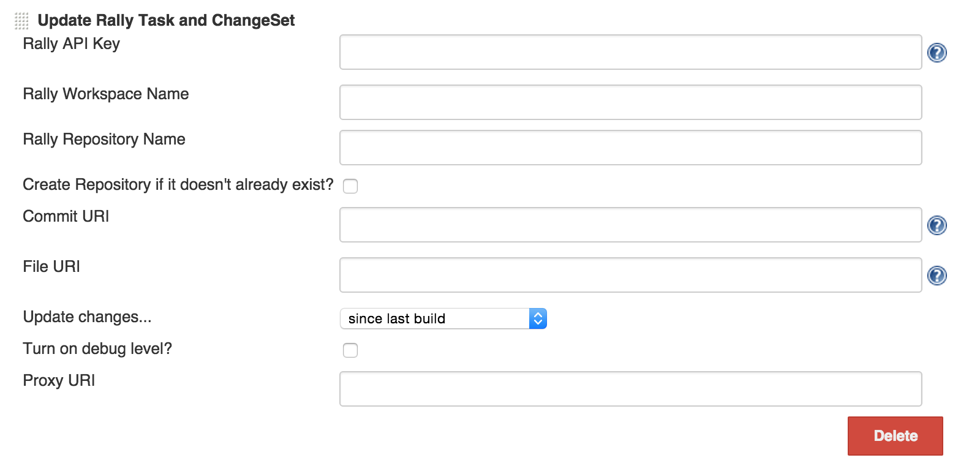
Task: Focus the Rally API Key input
Action: [x=630, y=52]
